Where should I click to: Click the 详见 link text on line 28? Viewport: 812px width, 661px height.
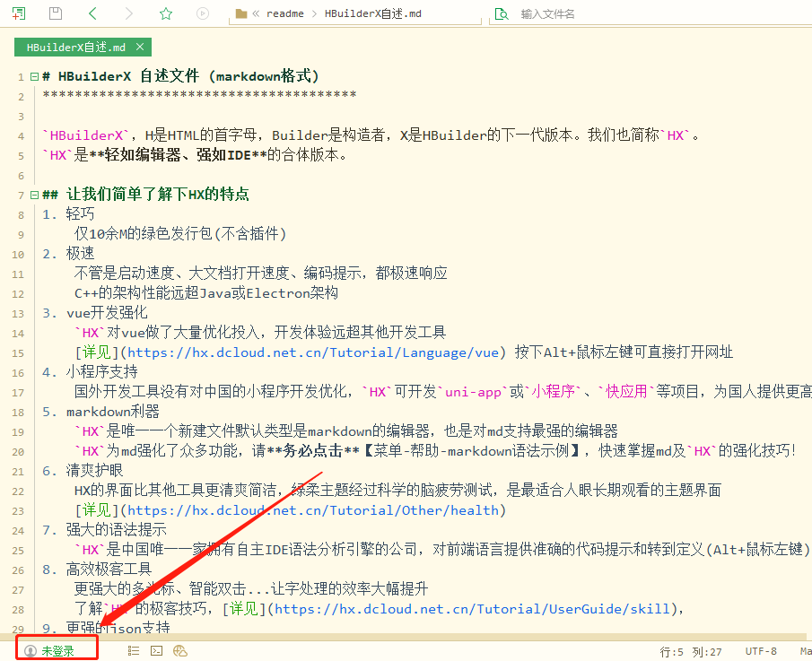(244, 608)
